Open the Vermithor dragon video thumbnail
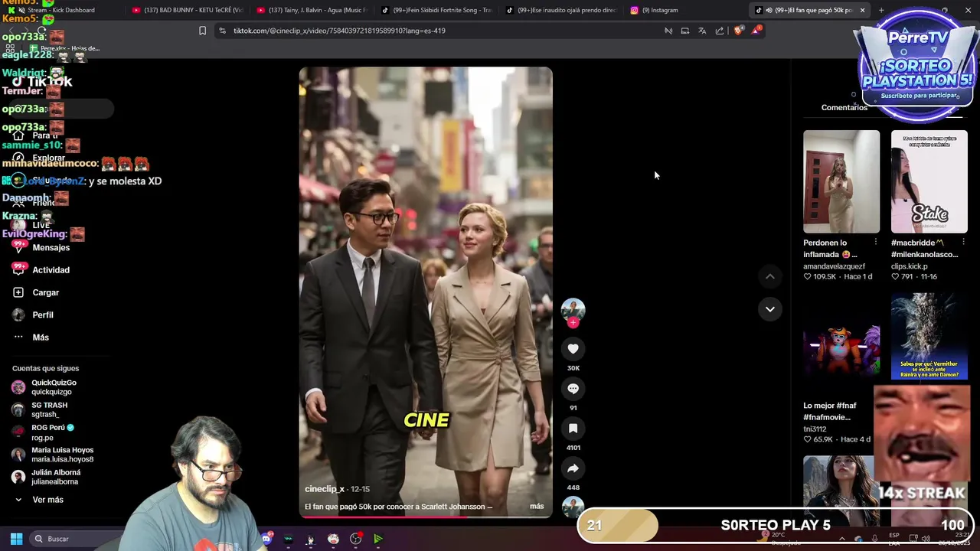The width and height of the screenshot is (980, 551). click(x=929, y=336)
